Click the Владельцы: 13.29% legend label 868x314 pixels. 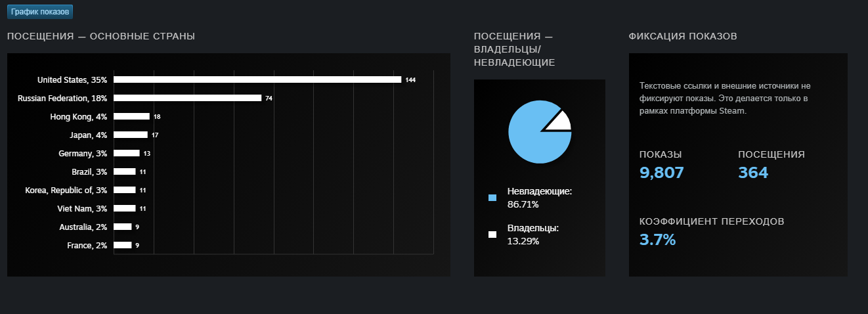(533, 235)
